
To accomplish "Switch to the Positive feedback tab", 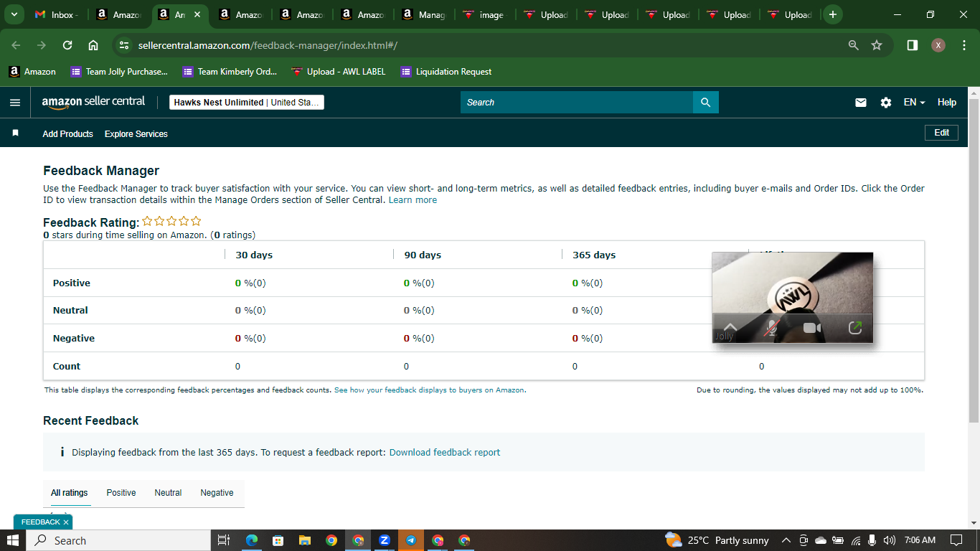I will [x=121, y=493].
